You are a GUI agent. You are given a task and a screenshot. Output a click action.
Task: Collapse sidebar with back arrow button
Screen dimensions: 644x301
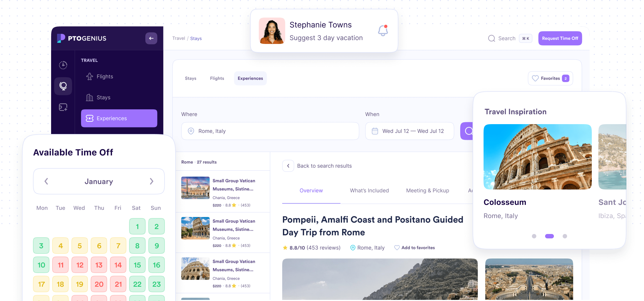(151, 38)
